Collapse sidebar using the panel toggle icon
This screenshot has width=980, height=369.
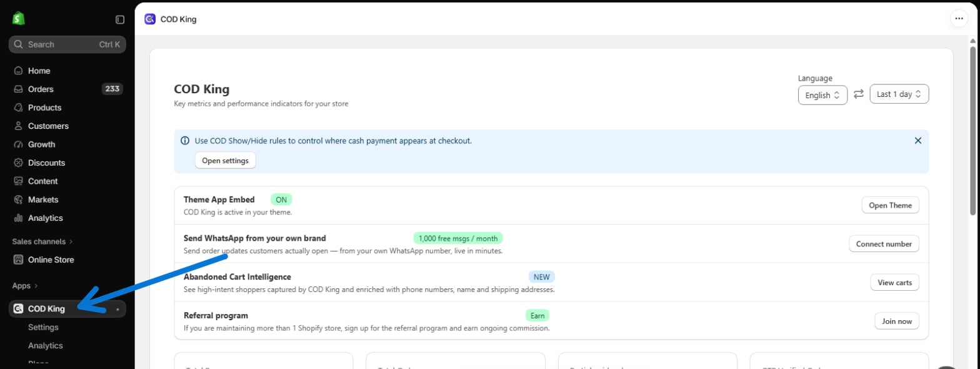pos(120,19)
